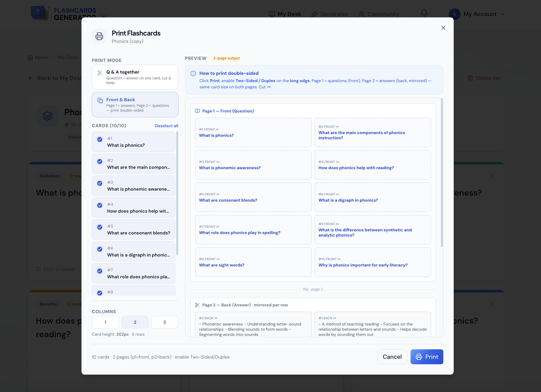Click the trash icon on Delete Set
This screenshot has width=541, height=392.
[x=470, y=78]
